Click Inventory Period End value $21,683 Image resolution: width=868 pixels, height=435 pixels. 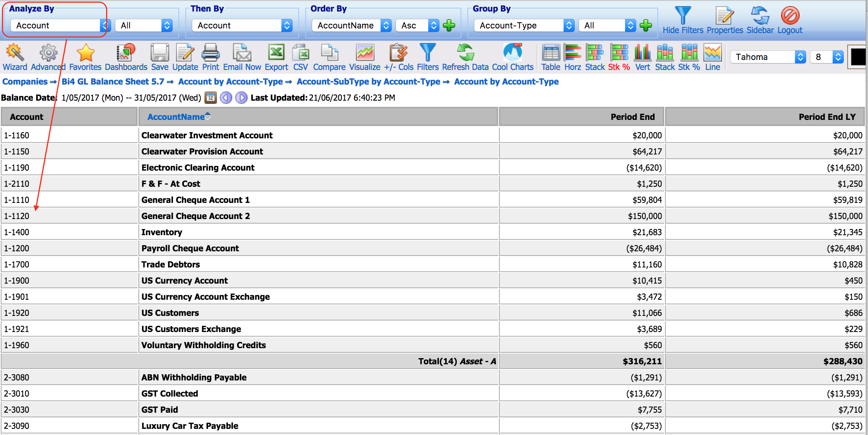click(x=647, y=232)
